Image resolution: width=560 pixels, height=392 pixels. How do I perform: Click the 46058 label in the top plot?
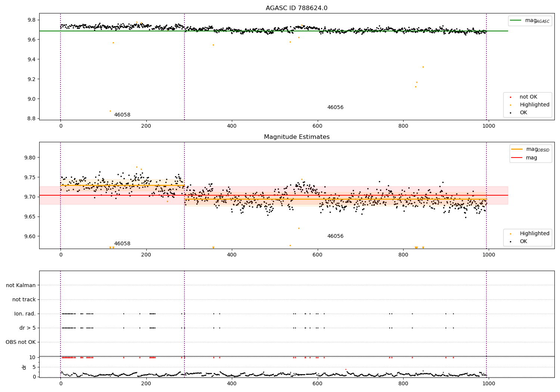[x=122, y=115]
